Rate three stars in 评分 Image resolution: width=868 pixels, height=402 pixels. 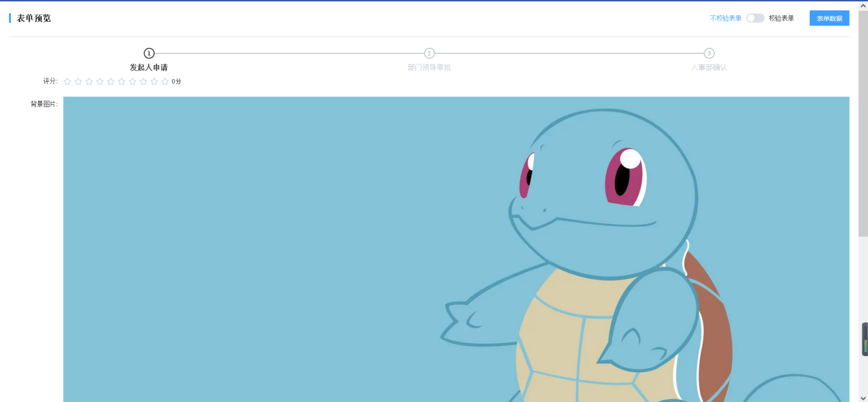[x=89, y=81]
